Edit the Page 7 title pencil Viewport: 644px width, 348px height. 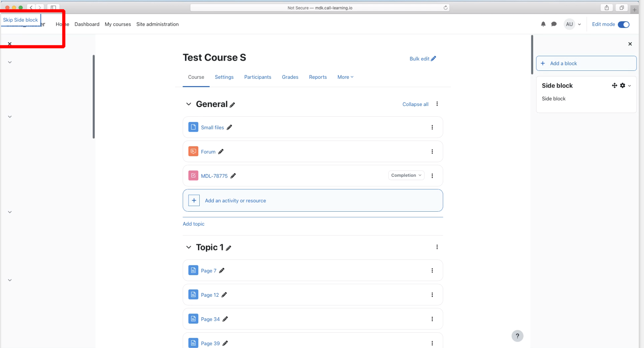(x=222, y=271)
